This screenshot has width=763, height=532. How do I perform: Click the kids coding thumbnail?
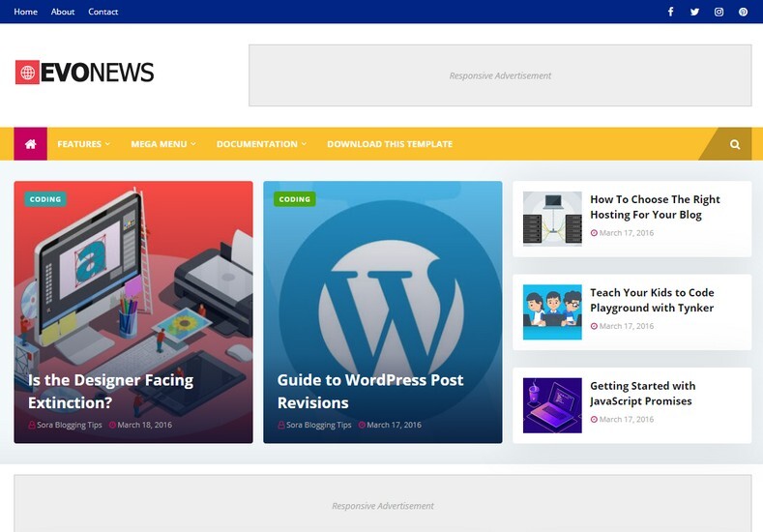[x=552, y=312]
